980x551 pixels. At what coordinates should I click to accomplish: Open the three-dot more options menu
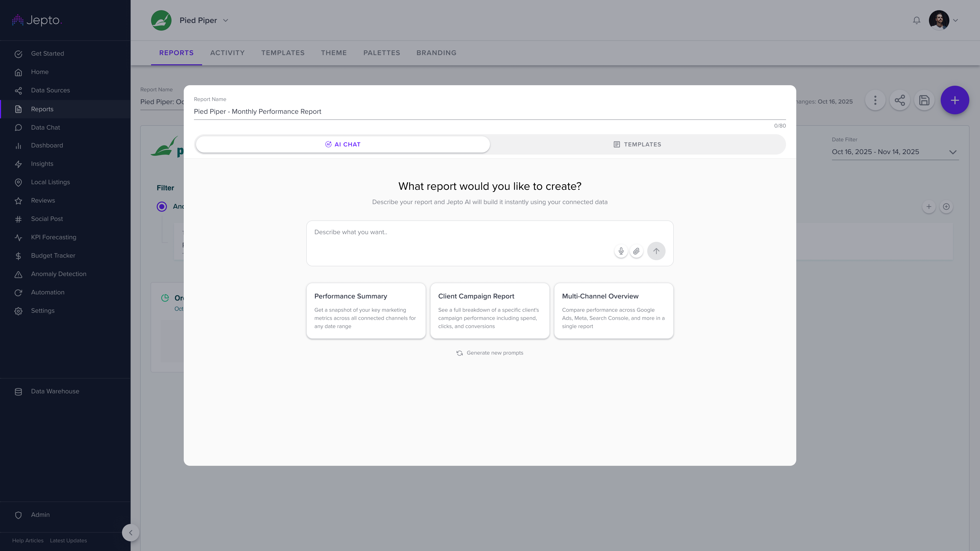click(875, 101)
